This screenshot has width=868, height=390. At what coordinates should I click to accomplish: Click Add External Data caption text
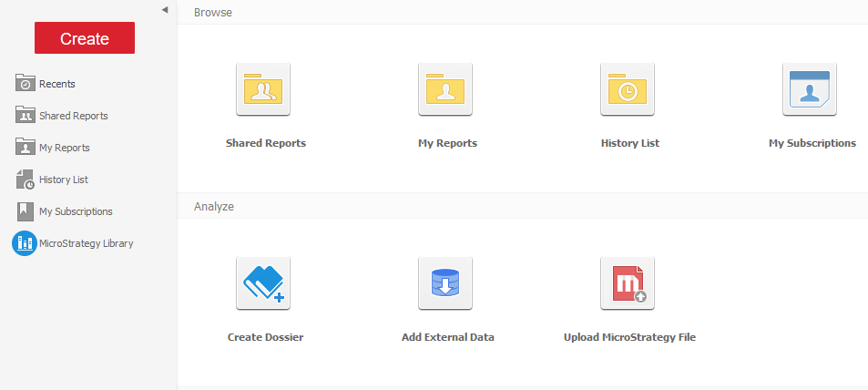pos(448,337)
